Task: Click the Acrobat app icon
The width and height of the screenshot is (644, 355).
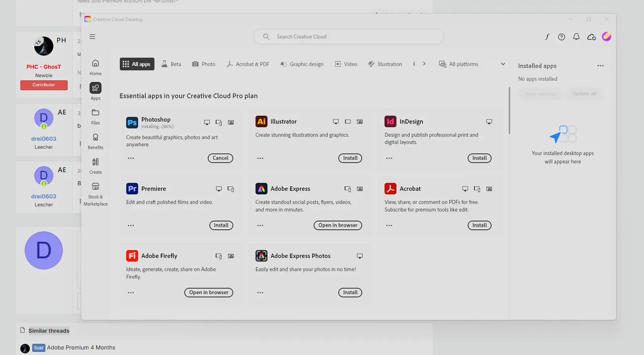Action: [x=390, y=188]
